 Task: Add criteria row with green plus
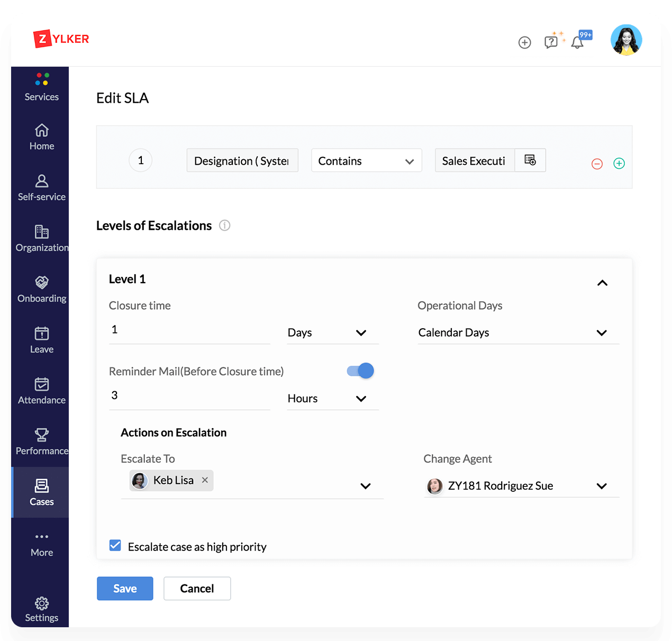(x=619, y=163)
